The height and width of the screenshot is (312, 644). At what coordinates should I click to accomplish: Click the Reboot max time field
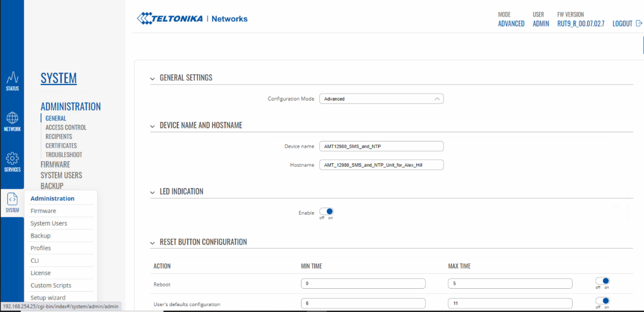tap(510, 284)
